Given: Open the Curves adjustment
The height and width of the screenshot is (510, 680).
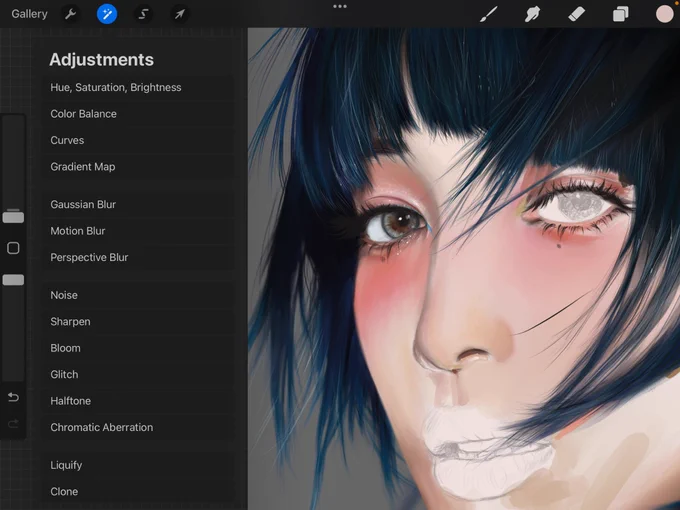Looking at the screenshot, I should (x=138, y=141).
